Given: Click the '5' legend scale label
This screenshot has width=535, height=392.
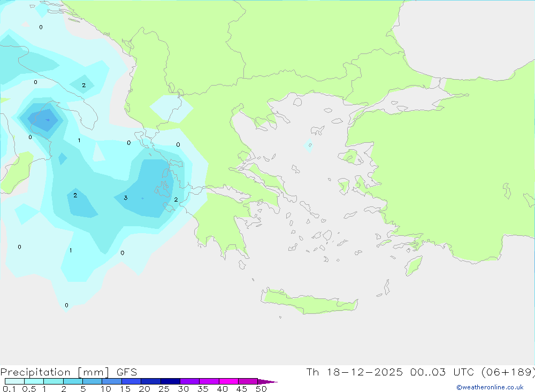Looking at the screenshot, I should tap(83, 389).
